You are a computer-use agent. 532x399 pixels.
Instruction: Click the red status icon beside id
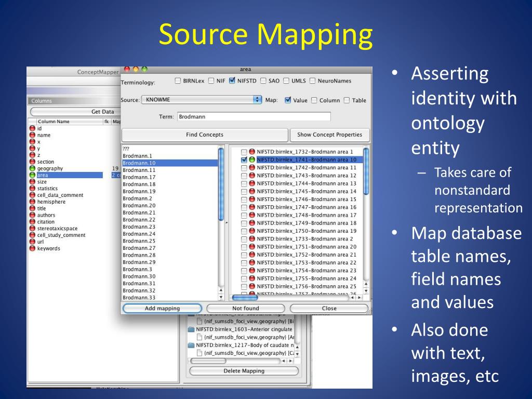32,128
